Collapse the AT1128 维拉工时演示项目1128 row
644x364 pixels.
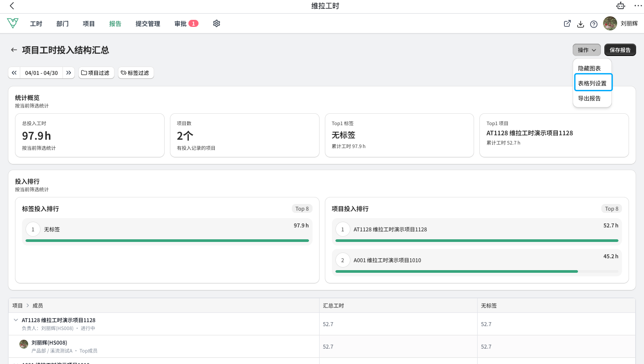(x=16, y=320)
